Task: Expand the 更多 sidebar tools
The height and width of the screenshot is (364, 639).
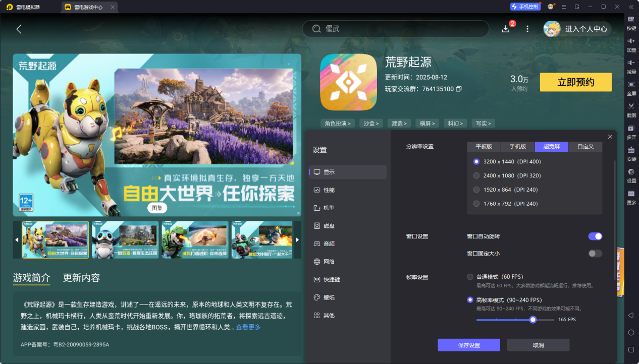Action: 631,197
